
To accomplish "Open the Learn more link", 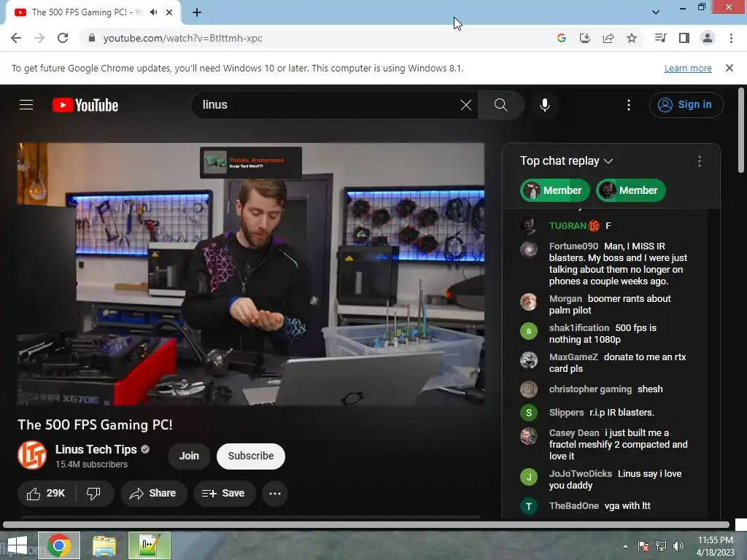I will [688, 68].
